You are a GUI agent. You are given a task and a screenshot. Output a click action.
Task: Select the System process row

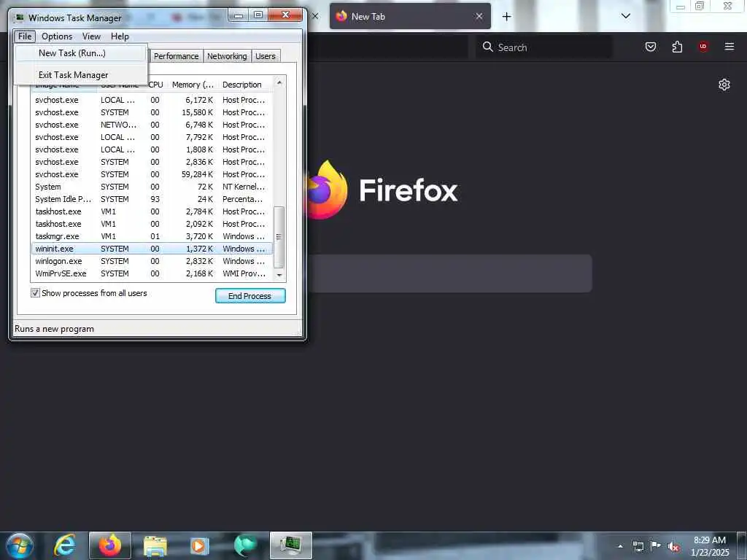click(152, 187)
